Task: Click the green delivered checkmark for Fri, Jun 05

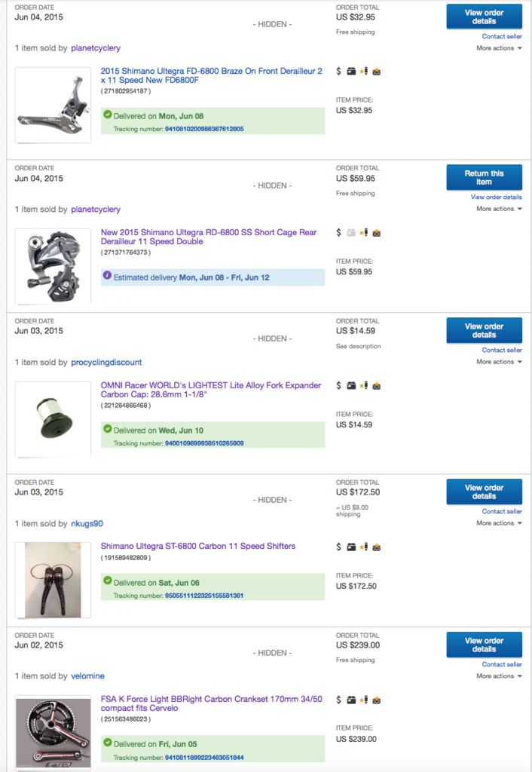Action: [107, 744]
